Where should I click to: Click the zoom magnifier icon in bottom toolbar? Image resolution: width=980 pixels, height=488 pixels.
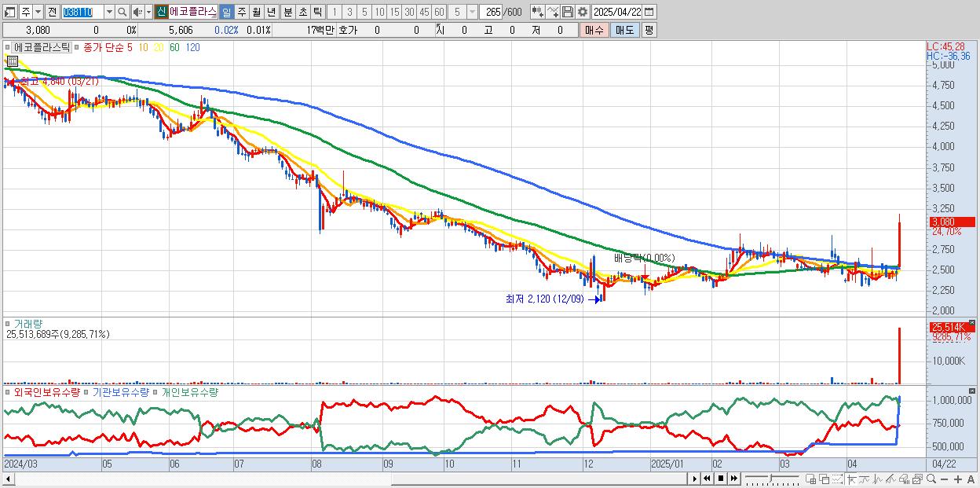pos(931,479)
